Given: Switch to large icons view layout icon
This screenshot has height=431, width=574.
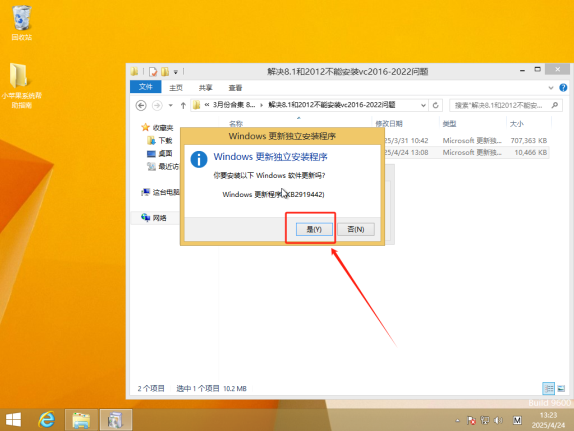Looking at the screenshot, I should tap(561, 388).
